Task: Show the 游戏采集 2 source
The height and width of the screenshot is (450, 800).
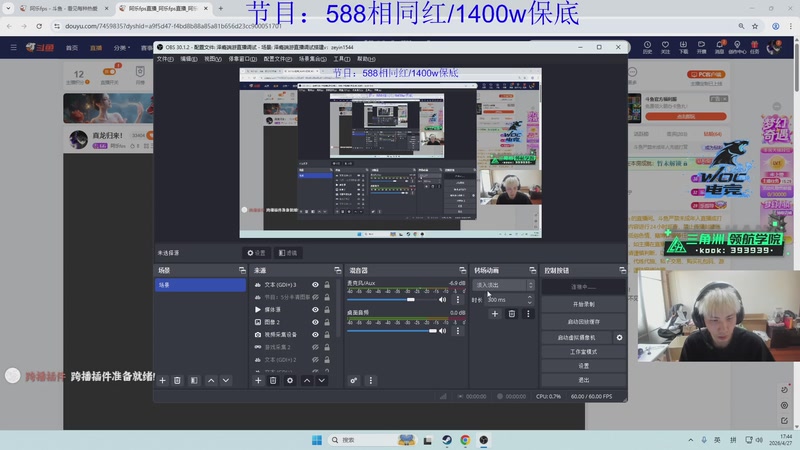Action: [x=315, y=347]
